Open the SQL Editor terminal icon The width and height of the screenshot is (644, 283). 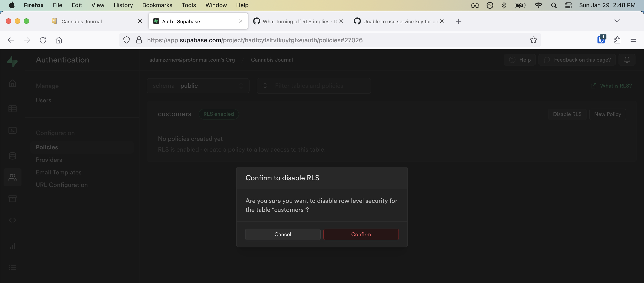click(13, 130)
